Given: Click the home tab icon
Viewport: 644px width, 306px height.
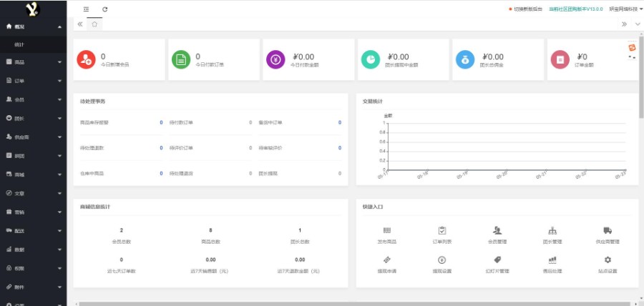Looking at the screenshot, I should (x=94, y=24).
